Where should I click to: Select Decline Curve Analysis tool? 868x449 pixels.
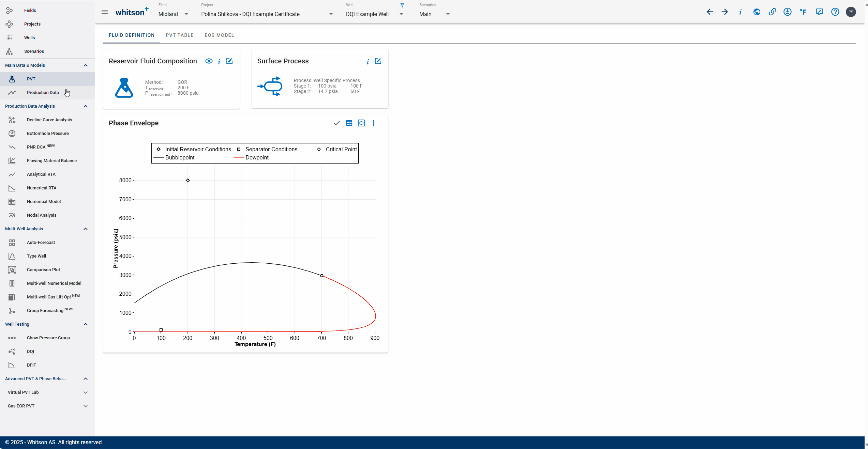(x=49, y=120)
